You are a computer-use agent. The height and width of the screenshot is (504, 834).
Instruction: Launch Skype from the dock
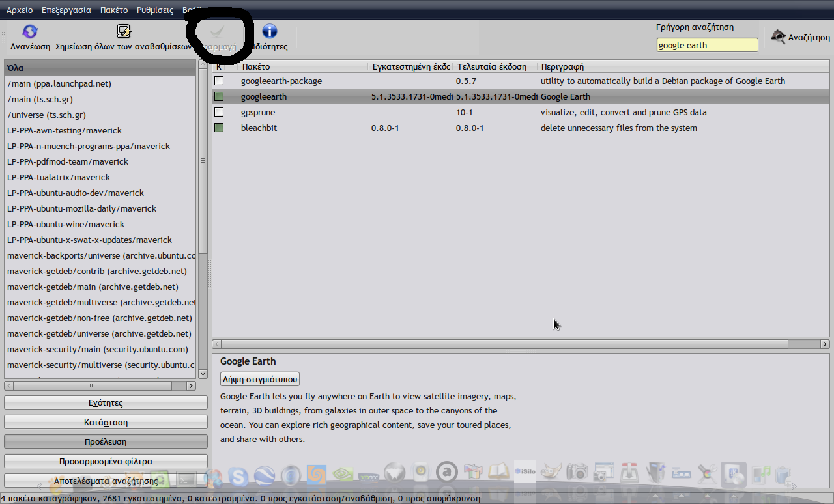238,477
